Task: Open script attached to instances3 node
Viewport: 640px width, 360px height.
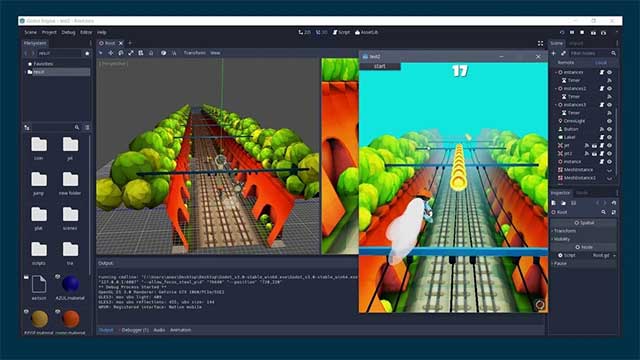Action: 602,105
